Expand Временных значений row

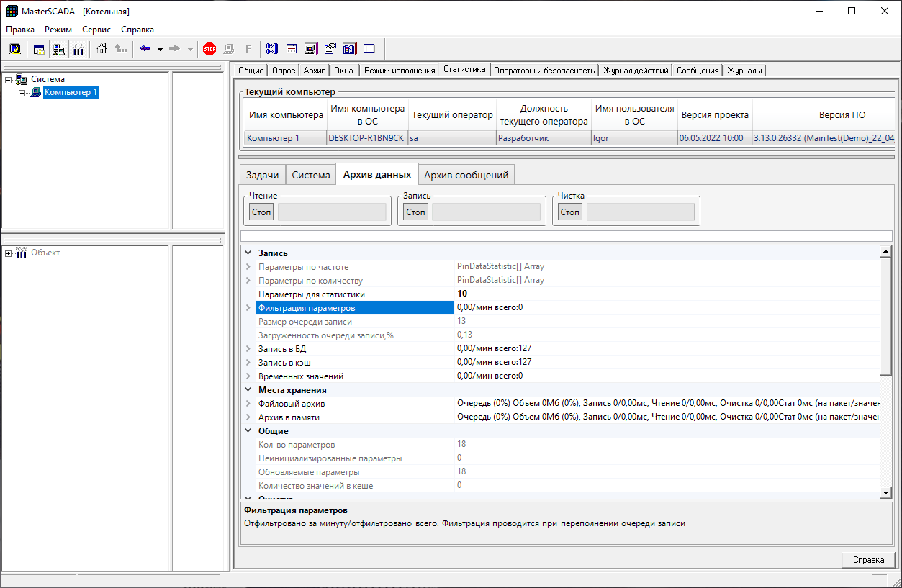(x=248, y=376)
